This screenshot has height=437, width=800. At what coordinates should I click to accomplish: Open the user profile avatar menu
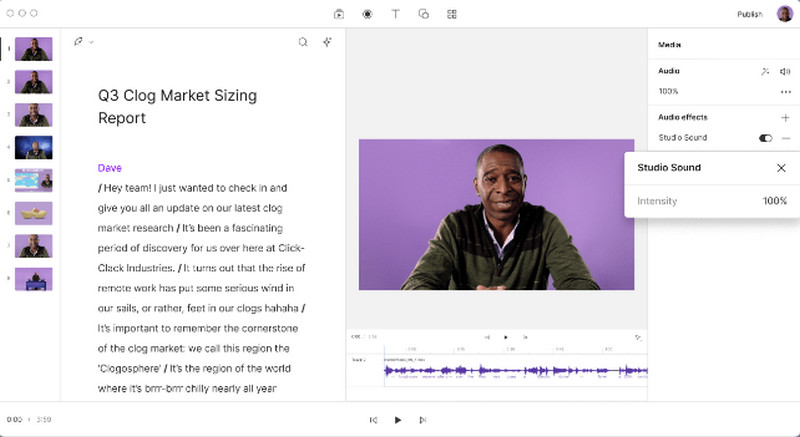tap(784, 14)
